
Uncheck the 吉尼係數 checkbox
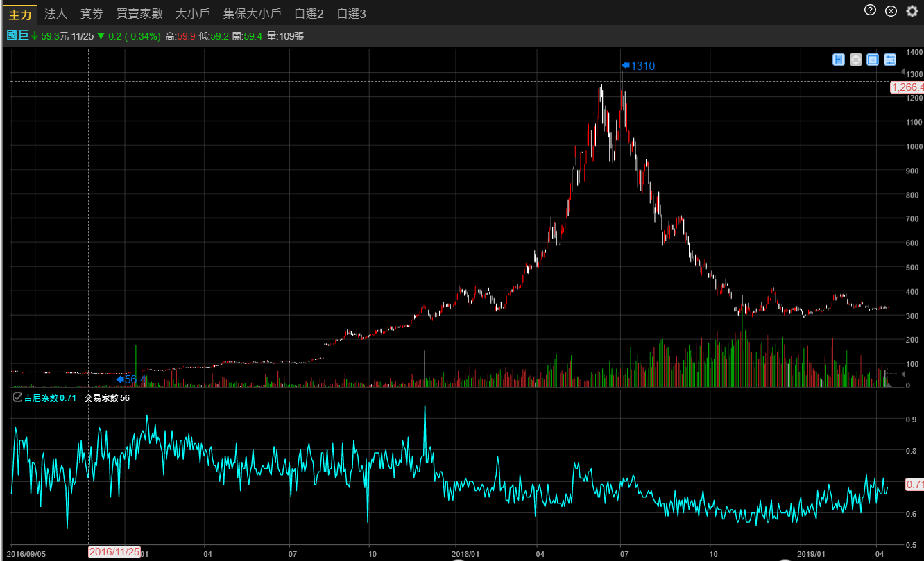click(x=17, y=397)
